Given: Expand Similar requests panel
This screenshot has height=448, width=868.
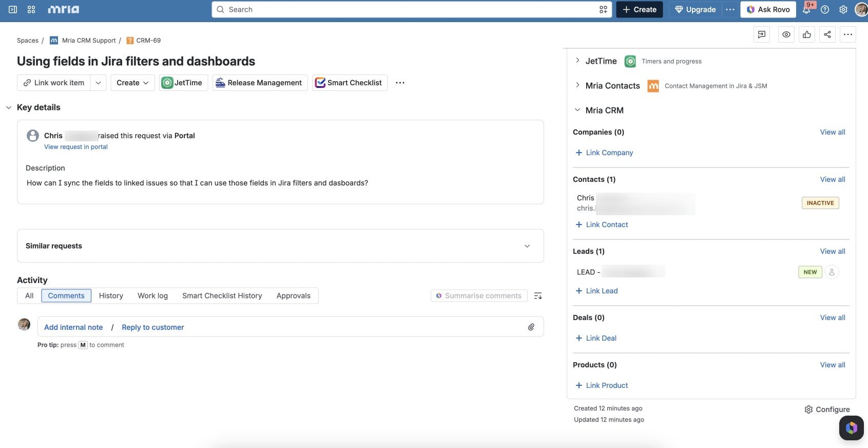Looking at the screenshot, I should [527, 246].
